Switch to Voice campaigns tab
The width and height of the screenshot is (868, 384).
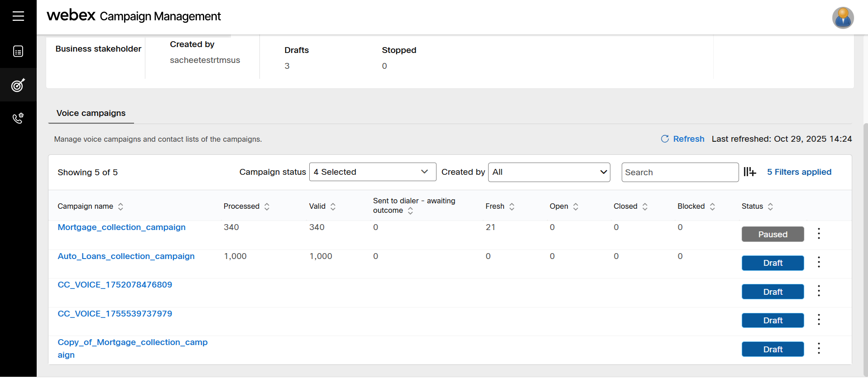(91, 113)
